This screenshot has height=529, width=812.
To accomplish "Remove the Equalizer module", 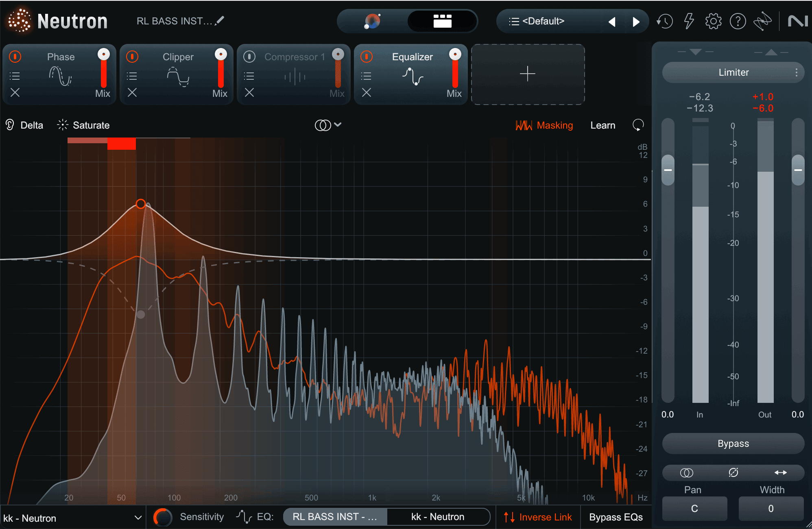I will point(367,93).
